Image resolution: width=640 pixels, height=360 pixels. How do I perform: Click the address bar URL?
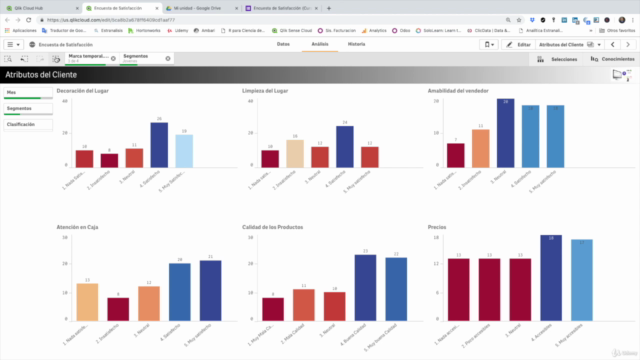click(111, 20)
